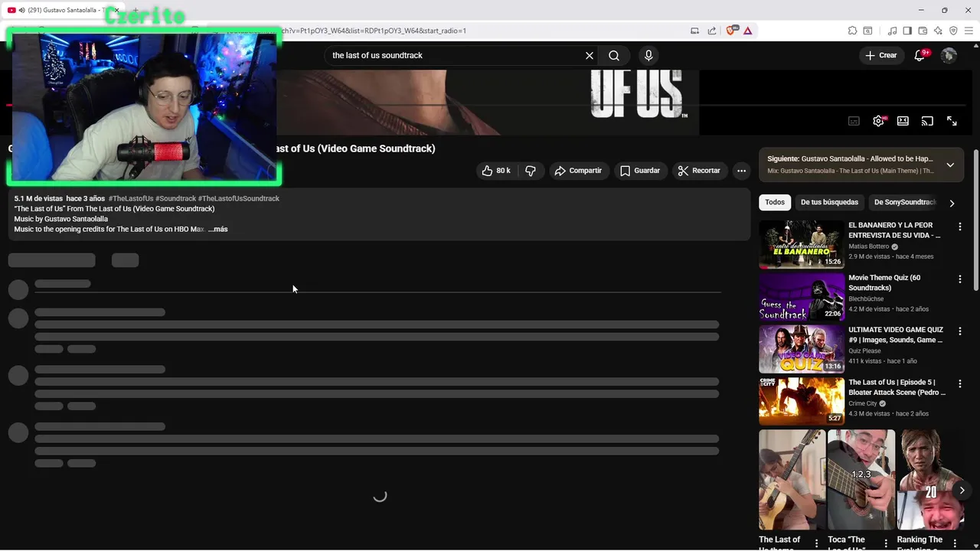Viewport: 980px width, 551px height.
Task: Select the Todos filter chip
Action: [x=775, y=202]
